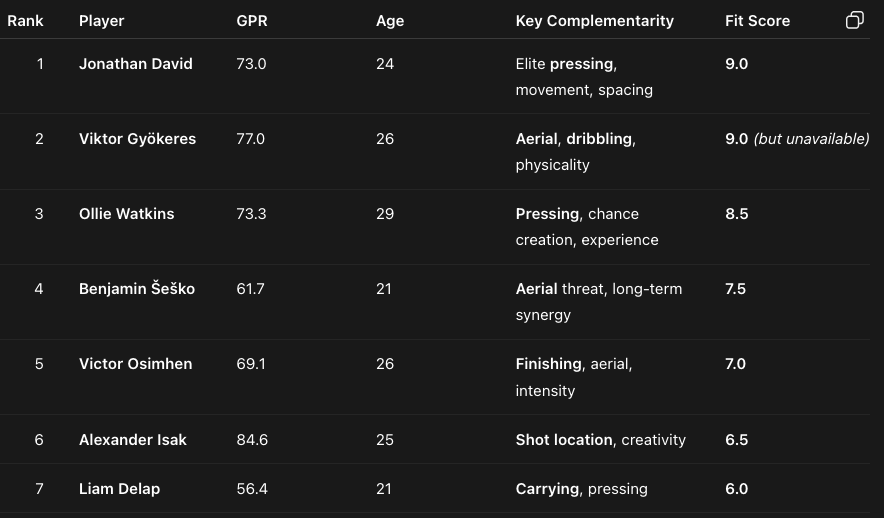Click the Alexander Isak player name
Image resolution: width=884 pixels, height=518 pixels.
[133, 440]
